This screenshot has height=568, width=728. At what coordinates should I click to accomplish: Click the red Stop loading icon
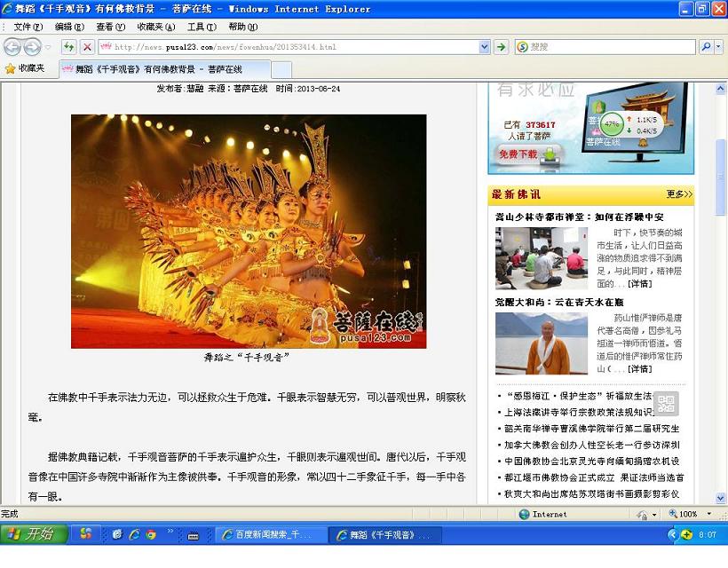(87, 47)
